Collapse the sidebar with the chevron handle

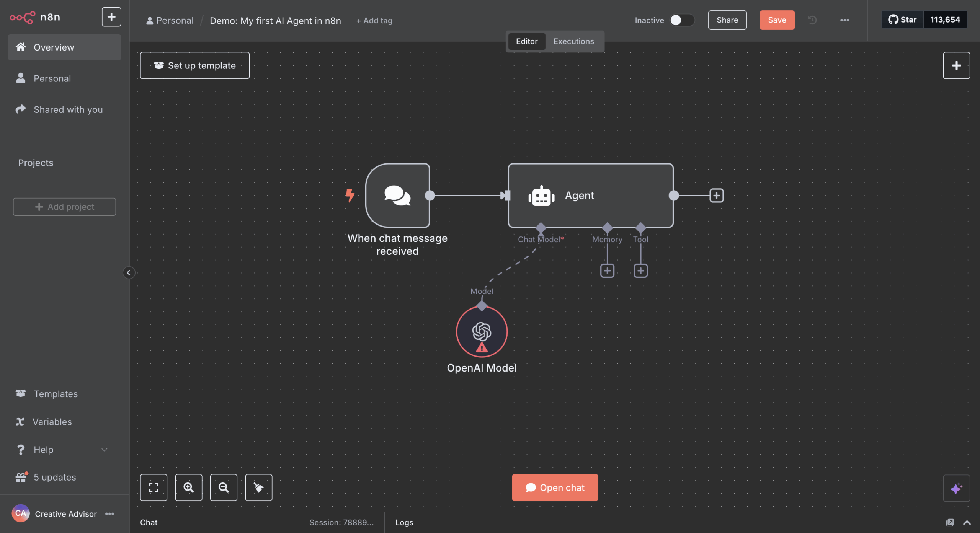point(129,272)
